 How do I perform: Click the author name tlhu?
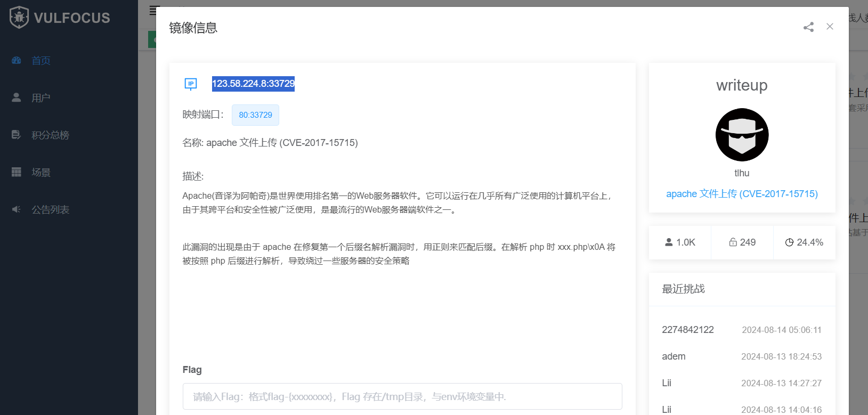pyautogui.click(x=742, y=173)
